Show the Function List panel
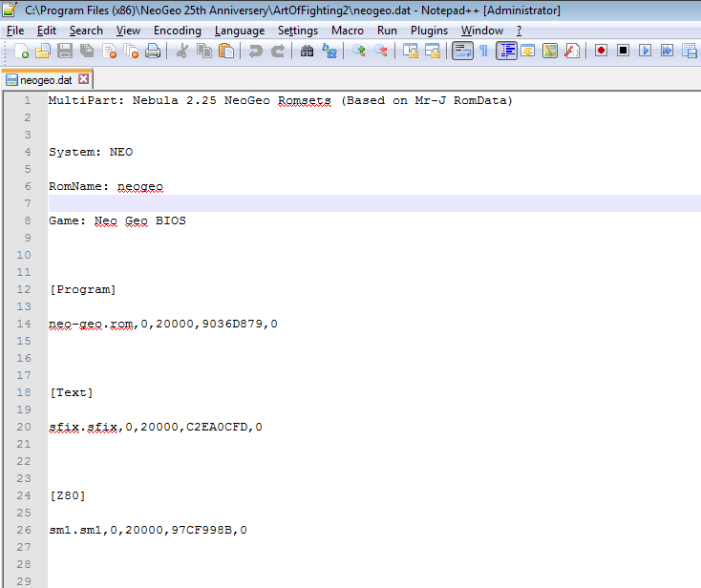This screenshot has height=588, width=701. [572, 51]
